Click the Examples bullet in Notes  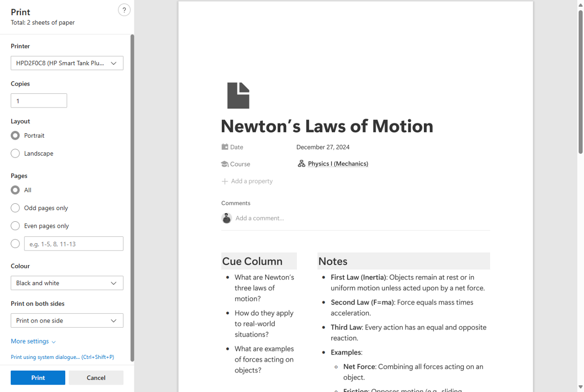pos(347,353)
